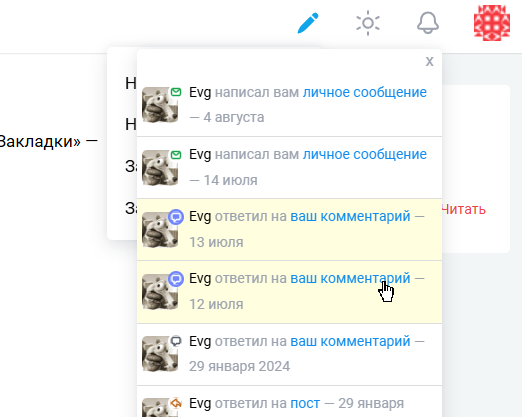Click the blue pencil write-post icon

pyautogui.click(x=308, y=23)
